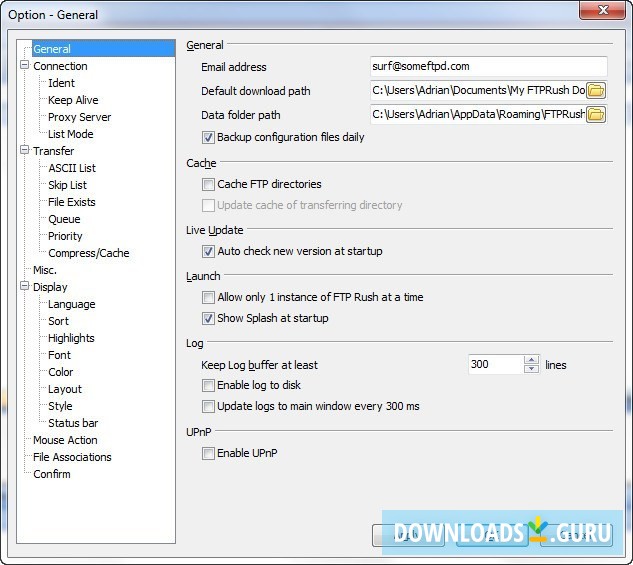Open Skip List settings
This screenshot has width=633, height=565.
[67, 185]
